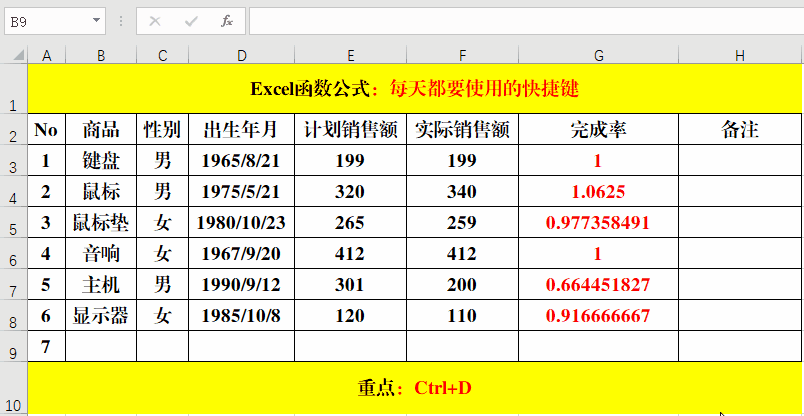Select column E header
The height and width of the screenshot is (416, 804).
[x=351, y=55]
